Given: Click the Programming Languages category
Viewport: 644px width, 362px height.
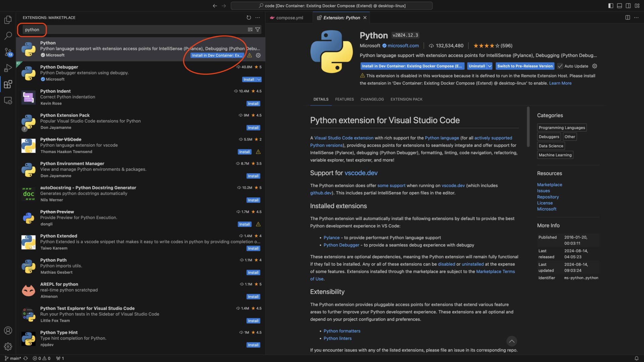Looking at the screenshot, I should click(x=562, y=128).
